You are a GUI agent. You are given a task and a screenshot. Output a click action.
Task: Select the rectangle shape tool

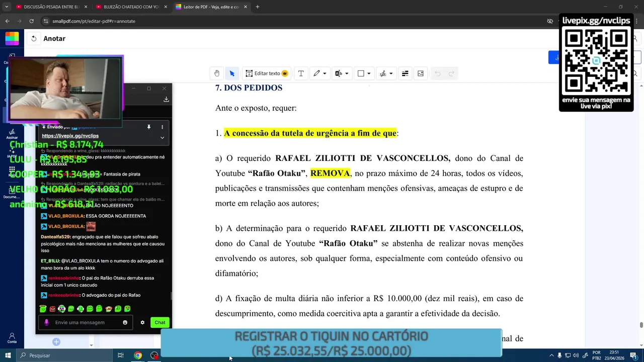point(361,73)
